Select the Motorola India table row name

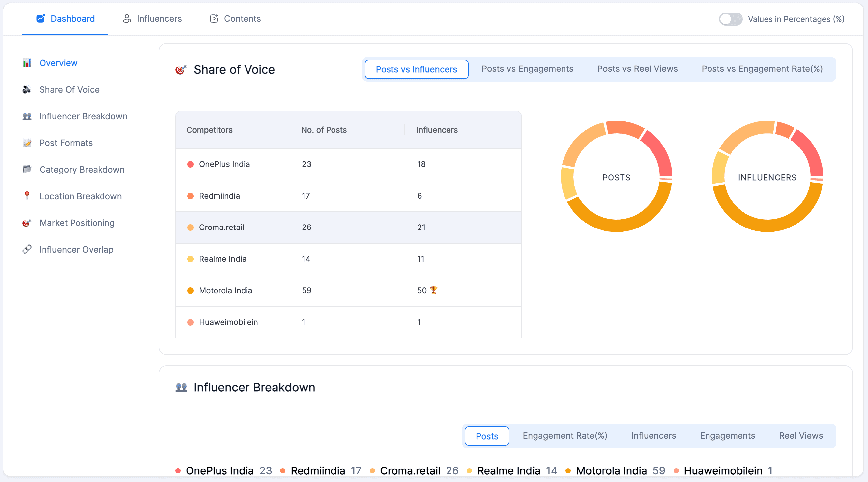[x=225, y=290]
